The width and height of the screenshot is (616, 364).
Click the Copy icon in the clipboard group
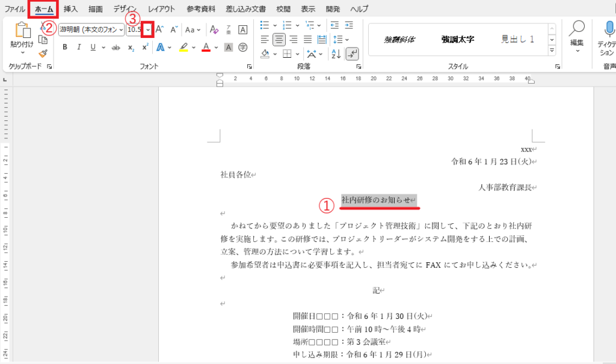(43, 40)
